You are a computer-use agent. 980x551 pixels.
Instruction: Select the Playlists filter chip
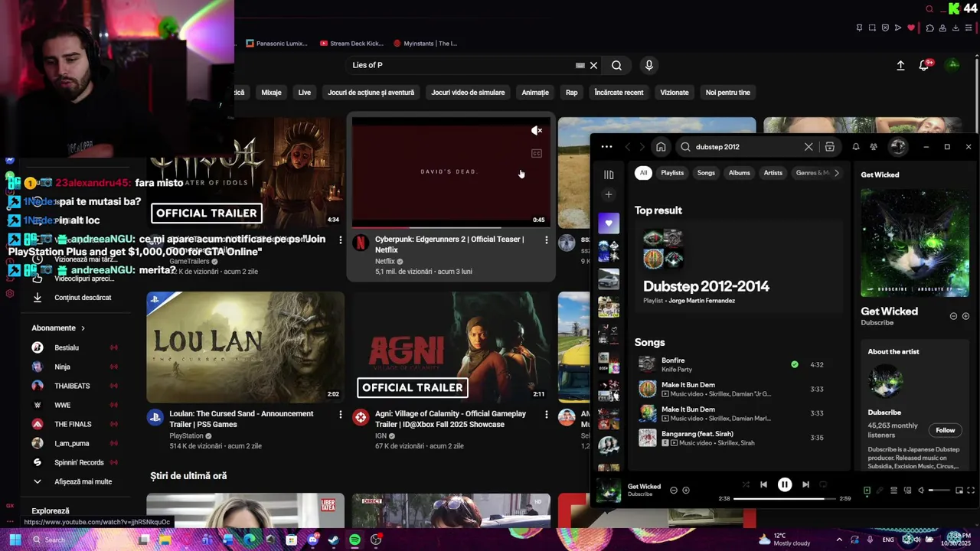pos(672,173)
